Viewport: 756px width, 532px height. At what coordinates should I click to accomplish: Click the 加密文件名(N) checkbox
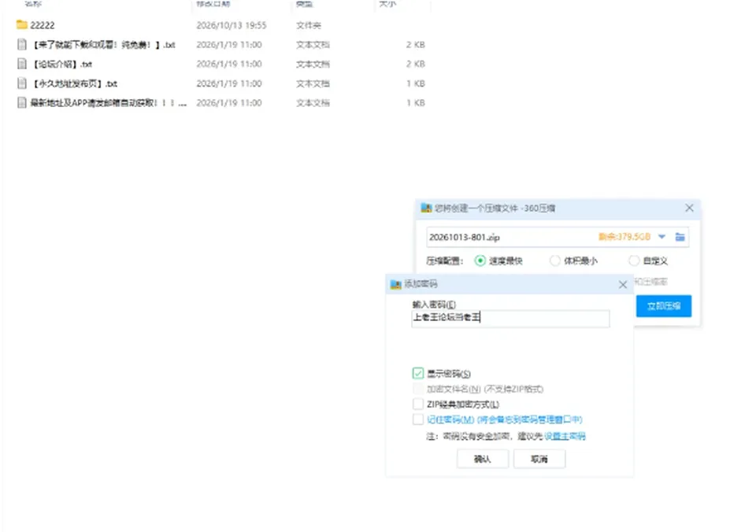pos(418,389)
